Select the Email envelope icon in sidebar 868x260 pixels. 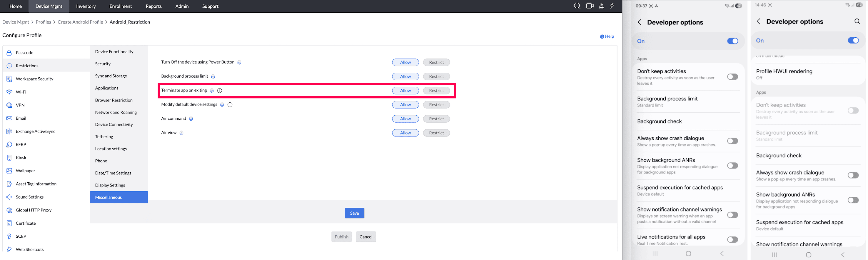(x=9, y=118)
